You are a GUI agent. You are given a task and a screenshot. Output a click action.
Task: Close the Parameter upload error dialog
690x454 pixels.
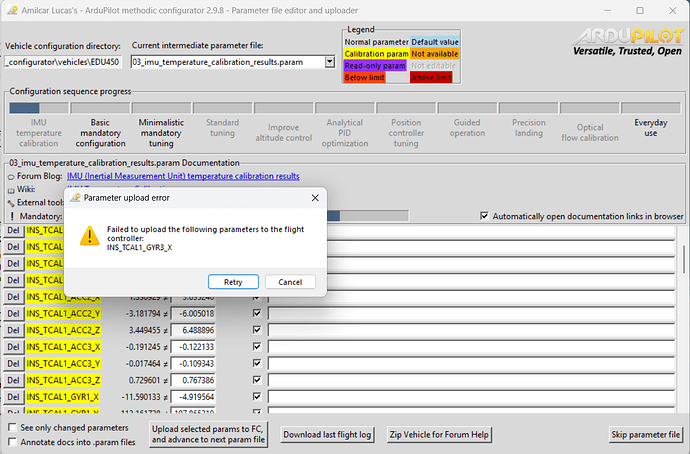click(x=314, y=197)
